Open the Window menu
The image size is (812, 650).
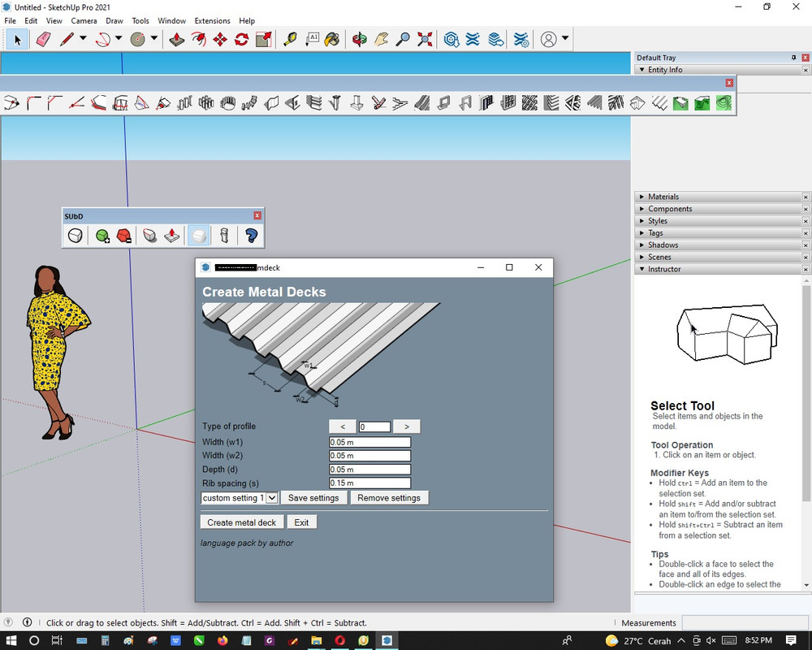coord(171,21)
